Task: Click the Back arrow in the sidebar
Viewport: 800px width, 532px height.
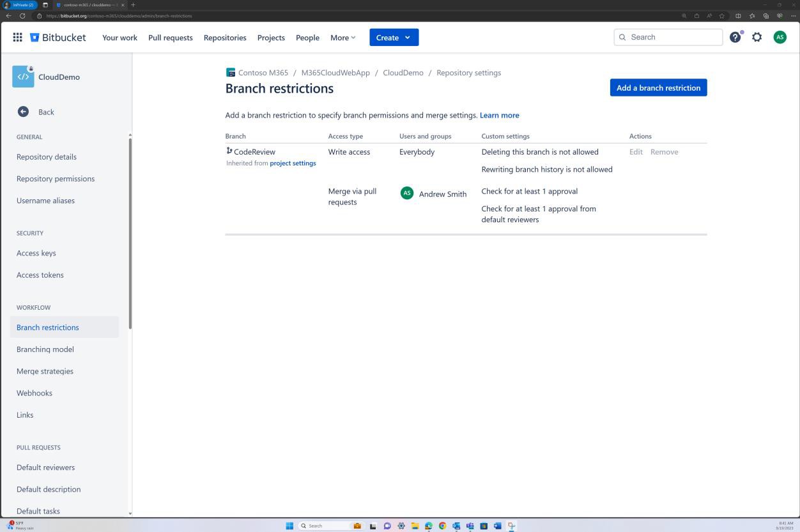Action: (x=23, y=111)
